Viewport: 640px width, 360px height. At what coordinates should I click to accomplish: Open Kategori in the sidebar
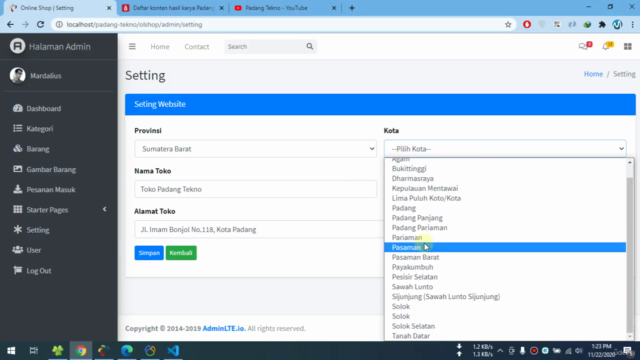[x=40, y=129]
